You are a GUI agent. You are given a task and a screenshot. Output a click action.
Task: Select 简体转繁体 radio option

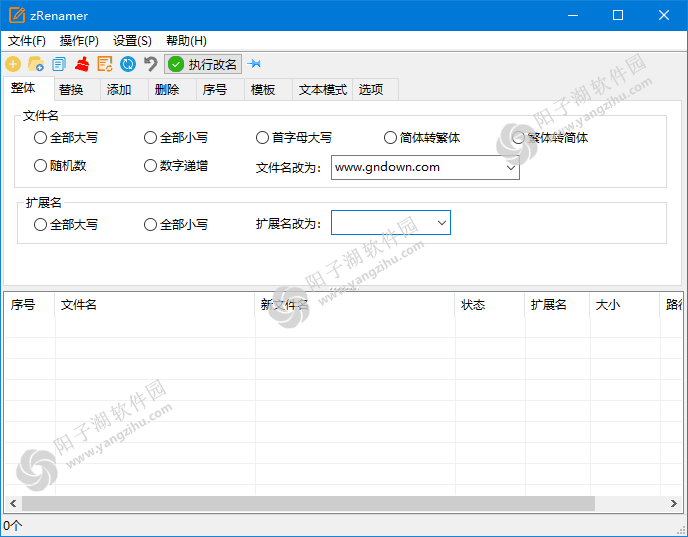pyautogui.click(x=422, y=138)
